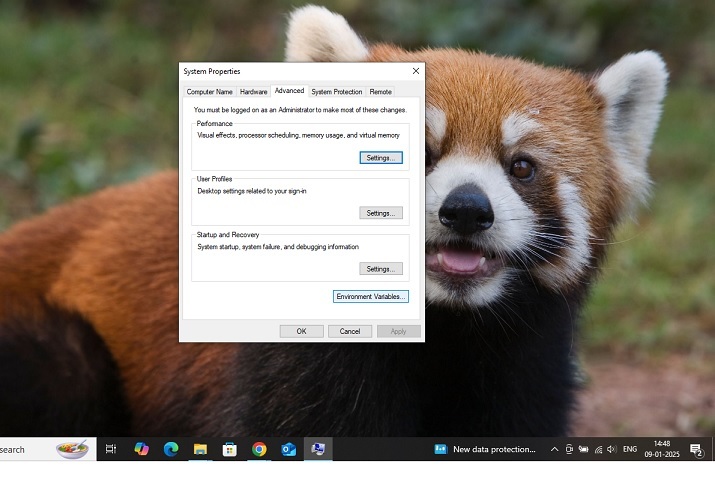Open Performance Settings button

381,158
